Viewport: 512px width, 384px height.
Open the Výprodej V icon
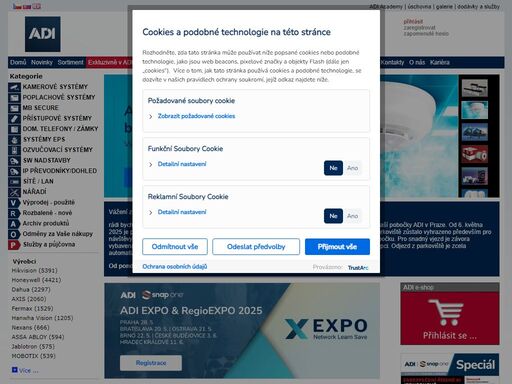click(13, 203)
